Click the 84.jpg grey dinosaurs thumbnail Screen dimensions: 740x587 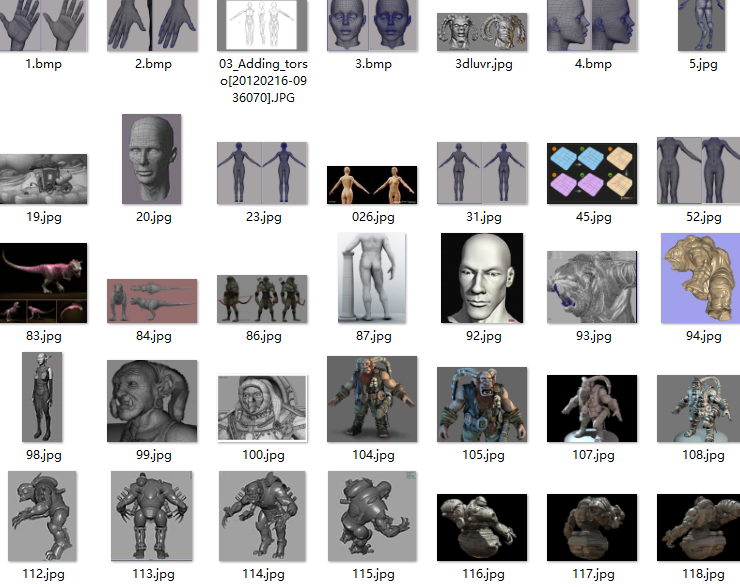pyautogui.click(x=153, y=301)
